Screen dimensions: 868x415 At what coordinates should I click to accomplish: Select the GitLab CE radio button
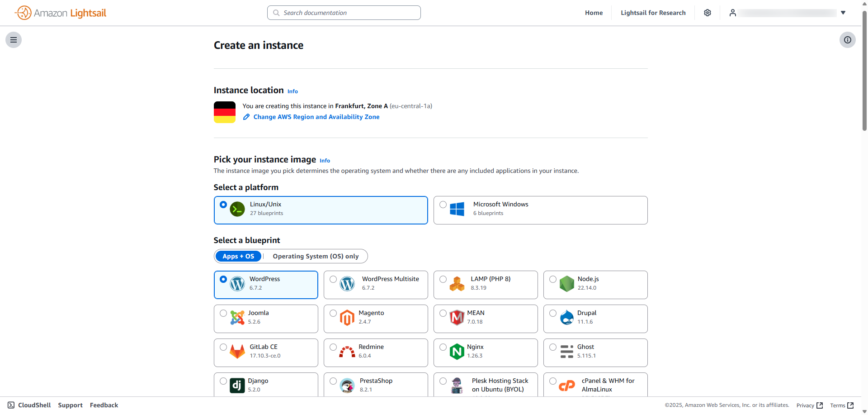[x=223, y=347]
